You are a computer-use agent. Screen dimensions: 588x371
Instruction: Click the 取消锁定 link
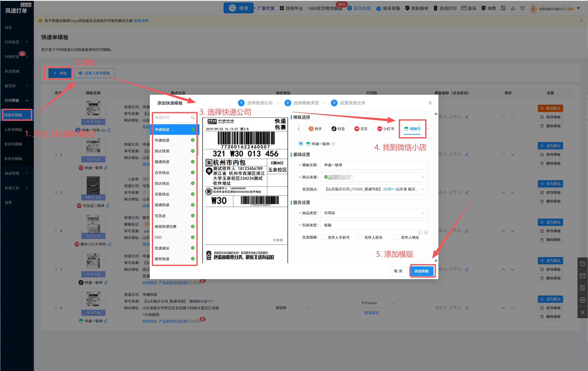pyautogui.click(x=372, y=313)
